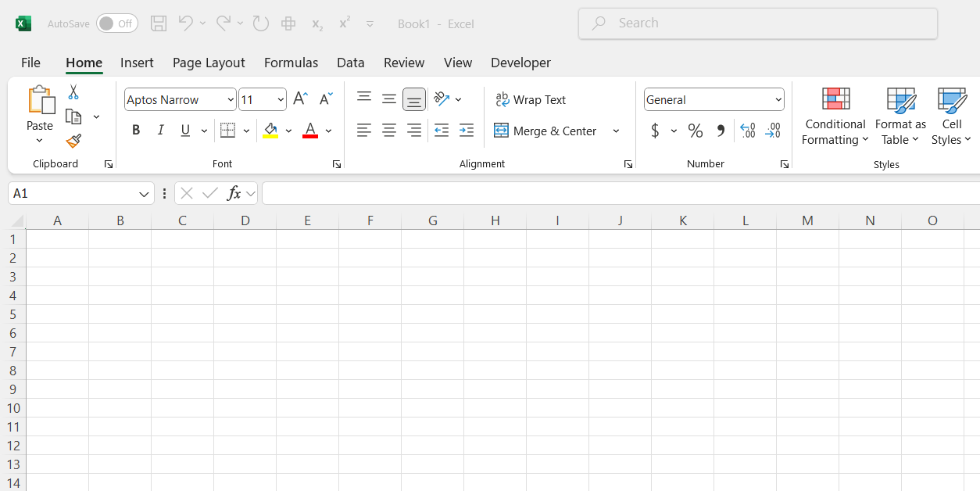Open the Number format dialog launcher
The height and width of the screenshot is (491, 980).
[x=785, y=164]
